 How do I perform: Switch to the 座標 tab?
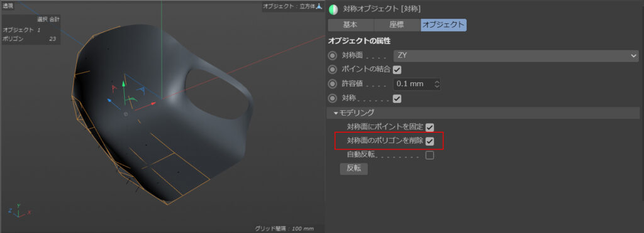[397, 24]
